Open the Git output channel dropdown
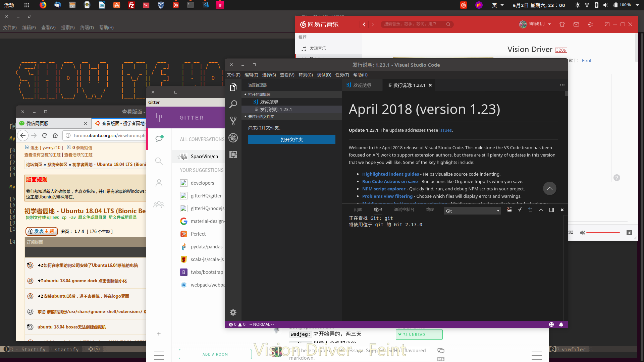 tap(473, 211)
